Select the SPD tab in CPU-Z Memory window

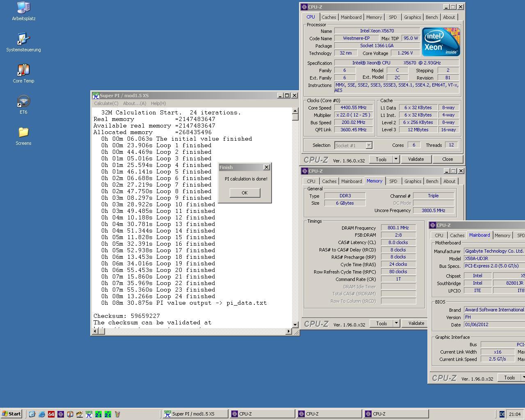(393, 181)
